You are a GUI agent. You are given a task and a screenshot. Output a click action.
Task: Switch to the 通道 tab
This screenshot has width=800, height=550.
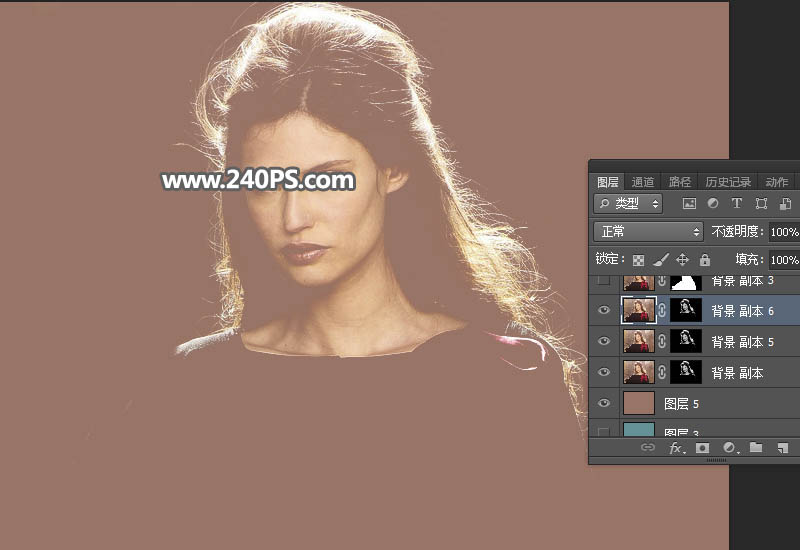tap(642, 182)
